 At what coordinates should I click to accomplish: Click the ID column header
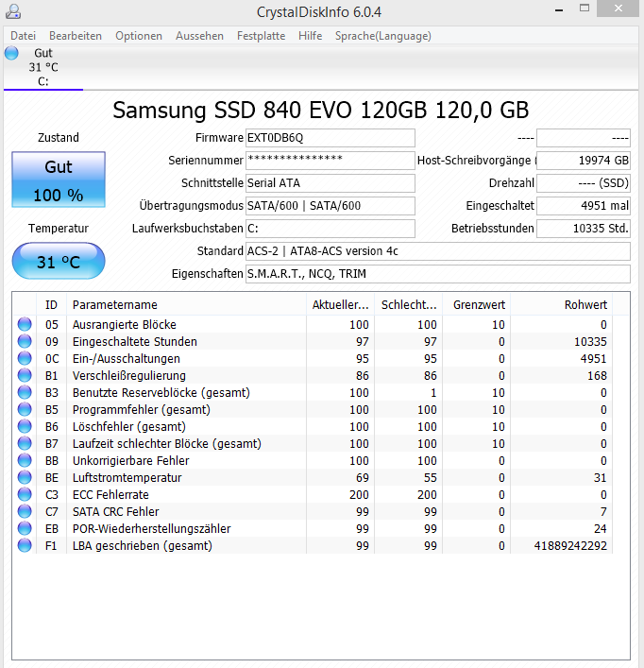52,305
